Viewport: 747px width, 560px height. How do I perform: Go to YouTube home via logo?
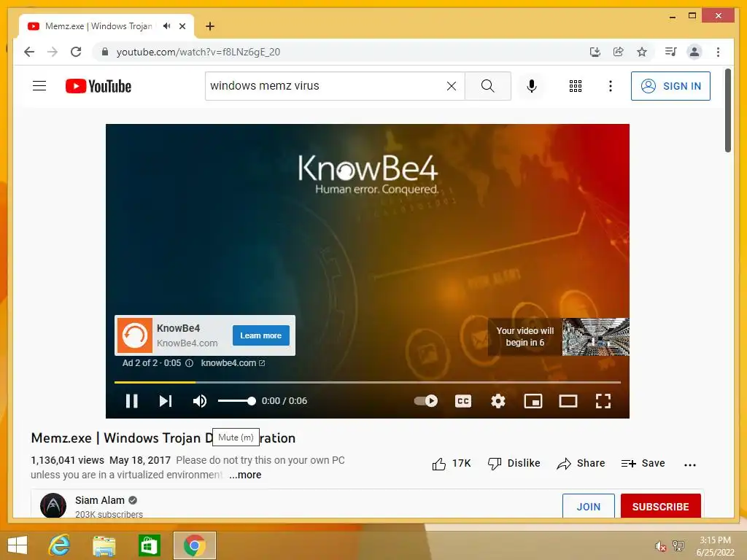point(98,86)
